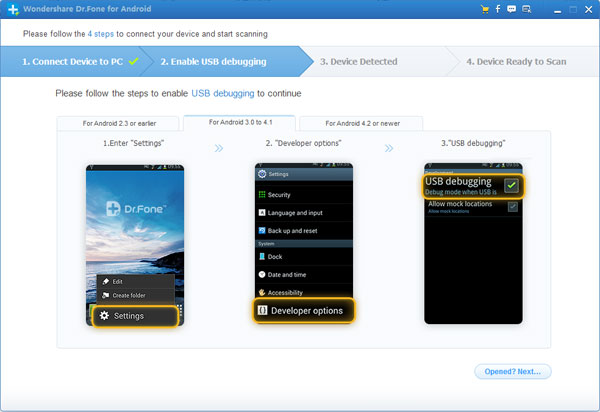Go to step 2 Enable USB debugging

[214, 62]
